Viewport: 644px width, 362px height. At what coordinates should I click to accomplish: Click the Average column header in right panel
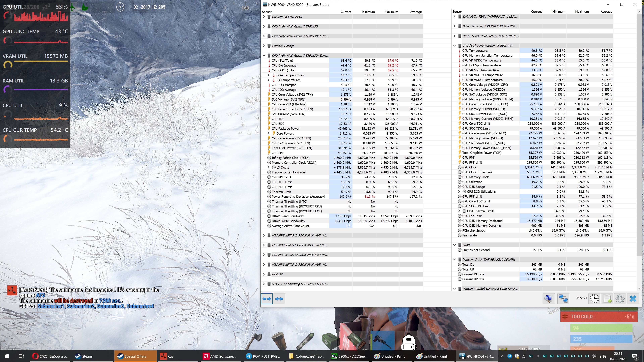click(606, 12)
